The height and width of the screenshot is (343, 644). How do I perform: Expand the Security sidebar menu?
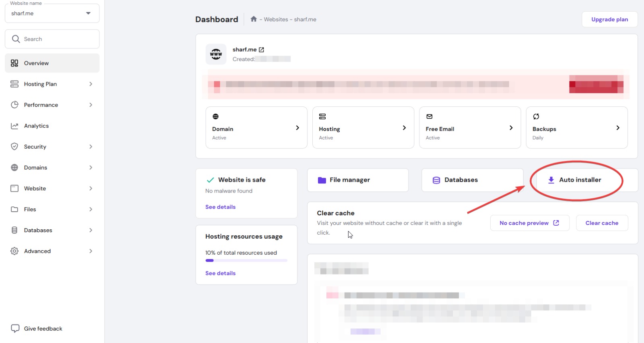[x=52, y=147]
